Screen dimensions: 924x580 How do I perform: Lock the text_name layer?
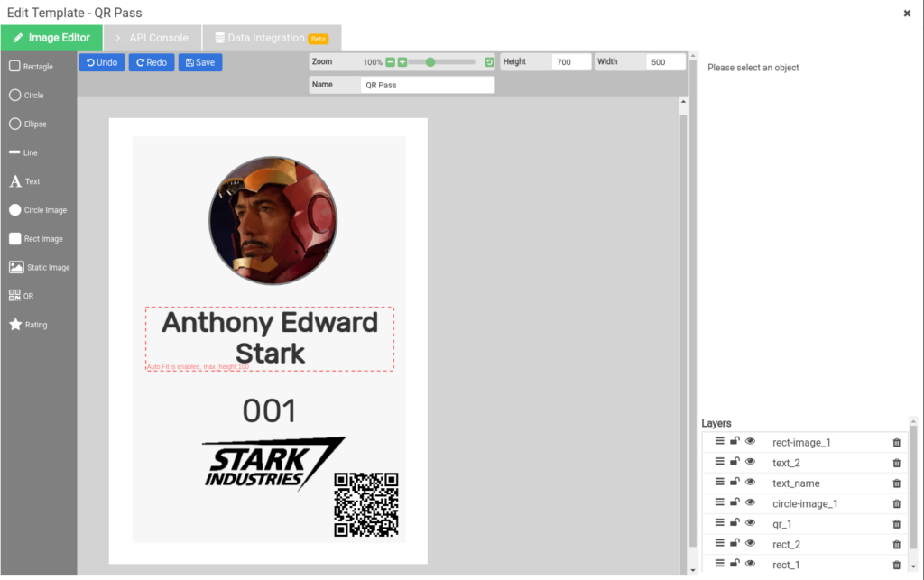point(735,482)
